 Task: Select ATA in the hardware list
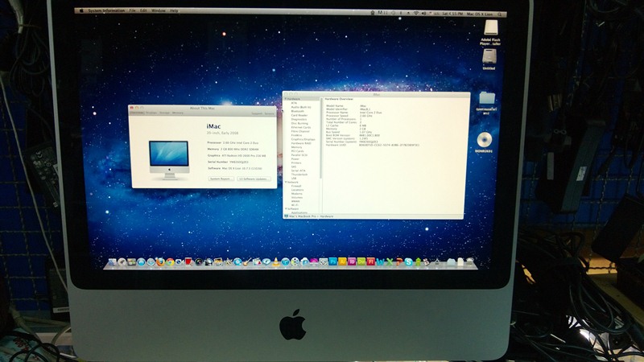coord(294,103)
